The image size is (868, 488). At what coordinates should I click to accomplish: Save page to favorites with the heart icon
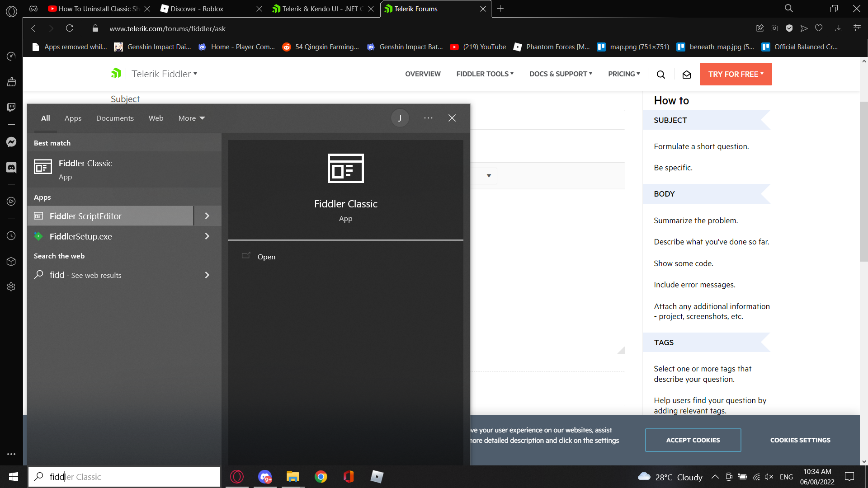[819, 28]
